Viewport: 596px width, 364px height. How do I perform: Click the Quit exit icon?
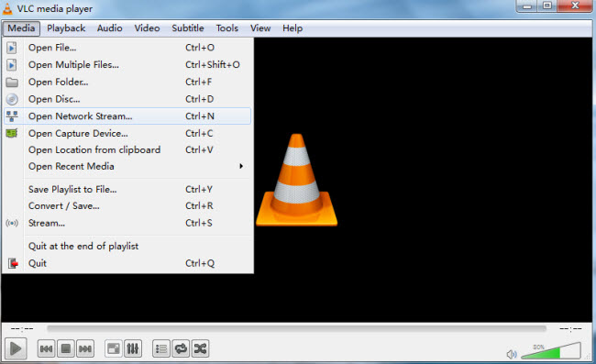click(13, 263)
